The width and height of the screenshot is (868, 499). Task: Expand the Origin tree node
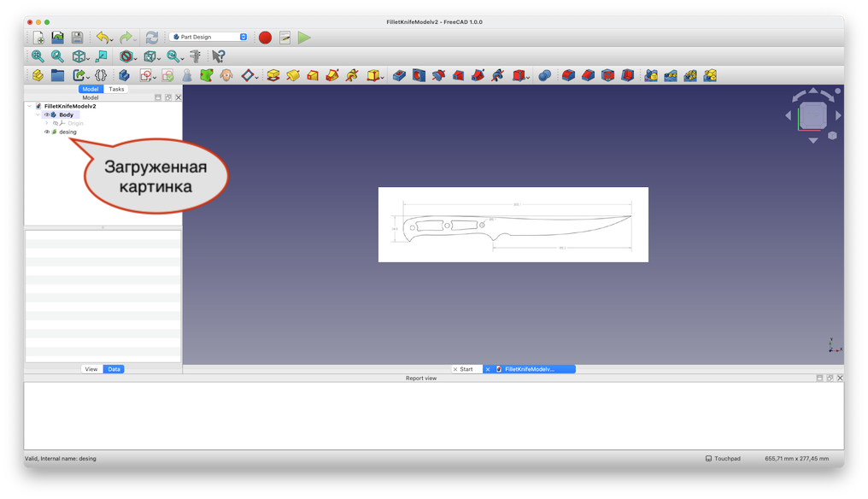(x=47, y=123)
